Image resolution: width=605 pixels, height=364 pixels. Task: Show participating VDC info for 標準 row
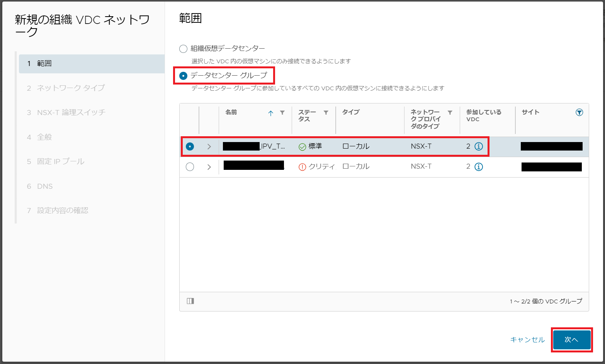(x=479, y=146)
